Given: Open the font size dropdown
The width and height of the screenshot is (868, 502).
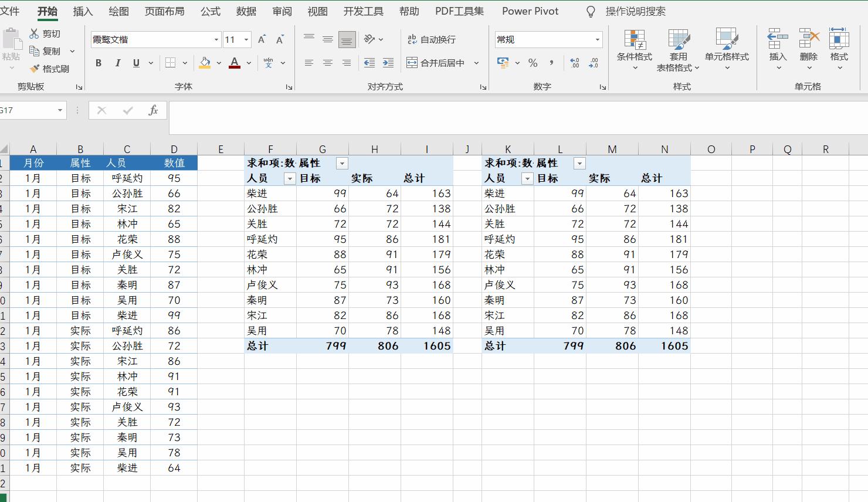Looking at the screenshot, I should pyautogui.click(x=245, y=39).
